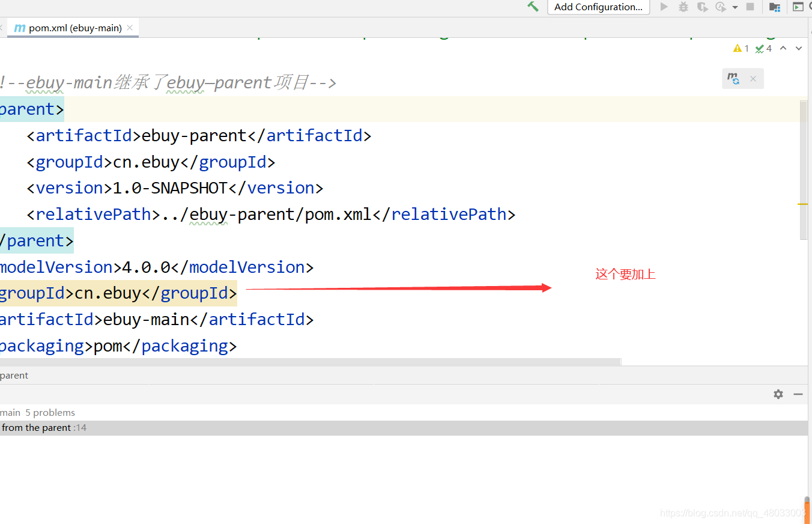The height and width of the screenshot is (524, 812).
Task: Click the pom packaging value
Action: point(108,346)
